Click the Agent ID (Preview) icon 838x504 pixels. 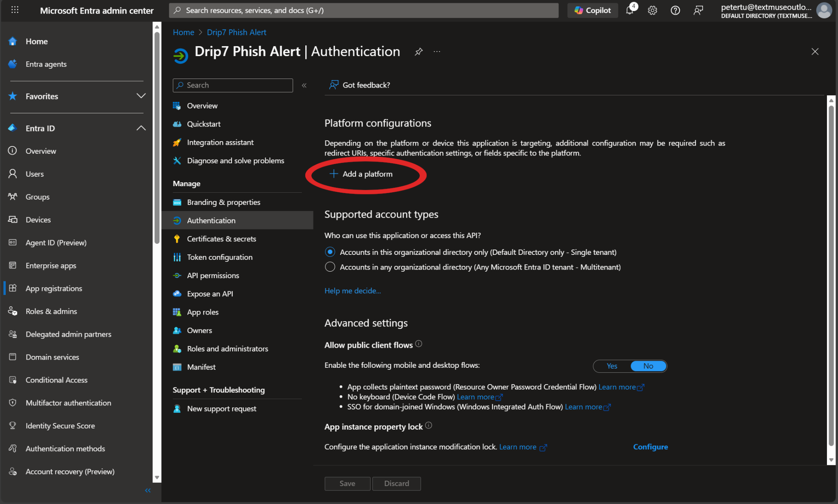13,242
